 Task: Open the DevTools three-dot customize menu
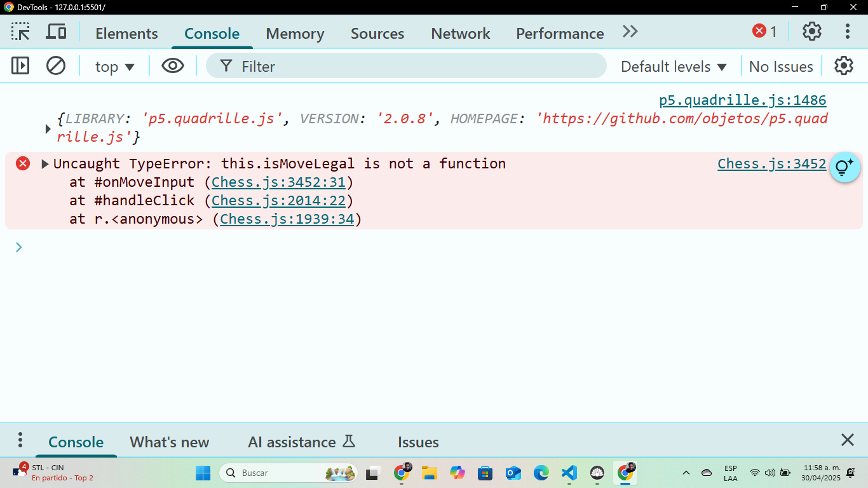click(848, 31)
